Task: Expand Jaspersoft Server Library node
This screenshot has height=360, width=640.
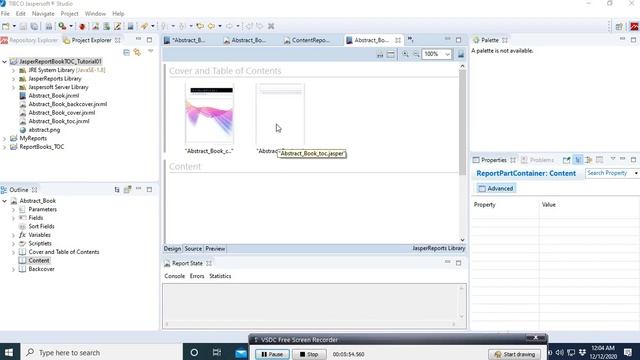Action: pyautogui.click(x=13, y=87)
